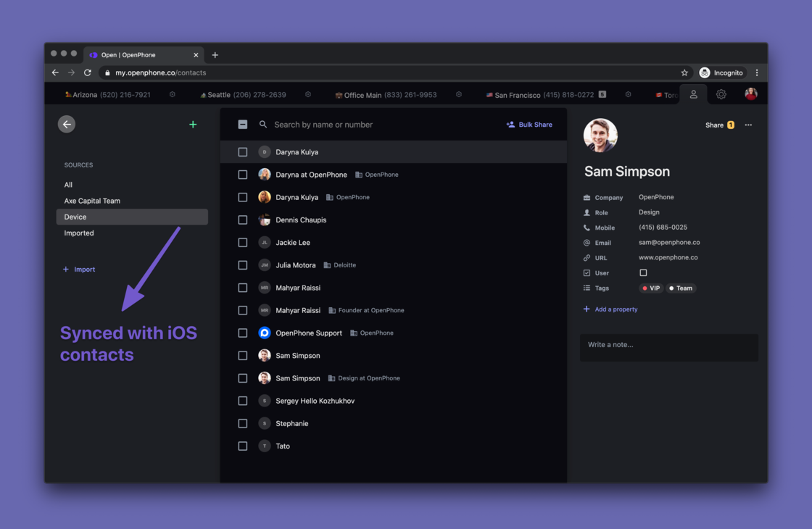The image size is (812, 529).
Task: Open settings gear next to Arizona number
Action: point(173,95)
